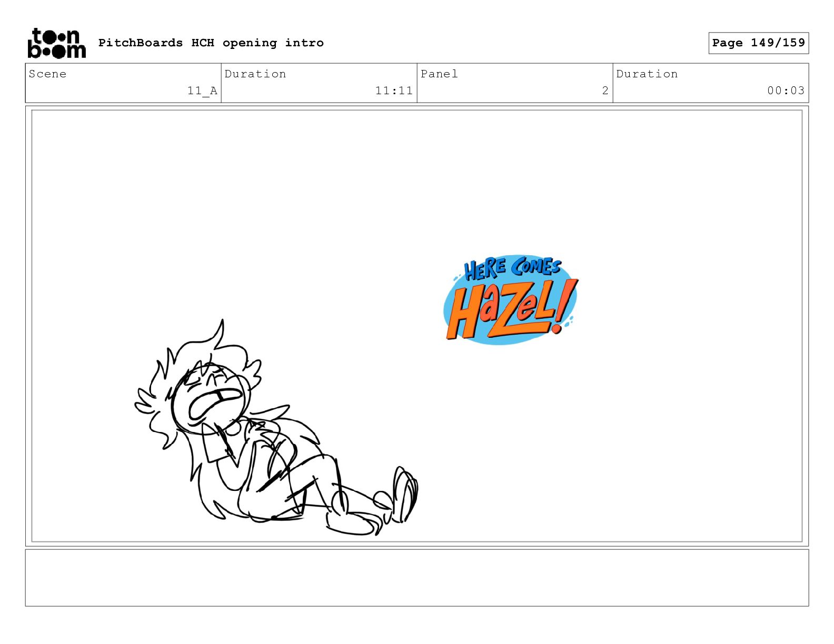Click the 'Scene' header label
The height and width of the screenshot is (644, 834).
click(48, 74)
